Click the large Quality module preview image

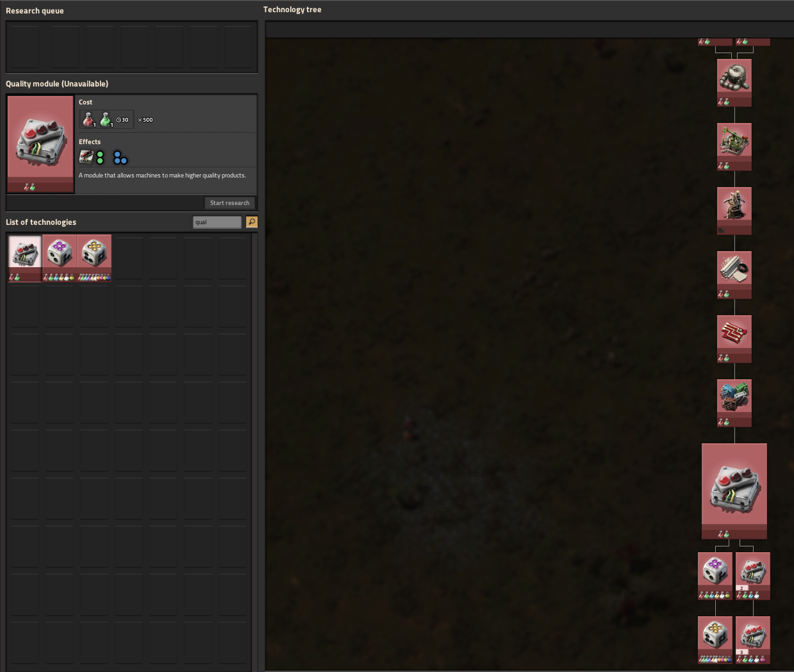40,144
